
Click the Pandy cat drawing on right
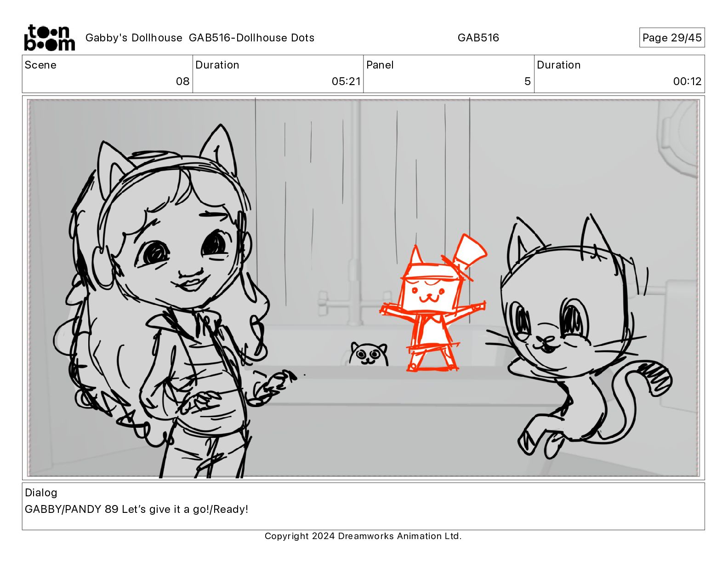(579, 336)
